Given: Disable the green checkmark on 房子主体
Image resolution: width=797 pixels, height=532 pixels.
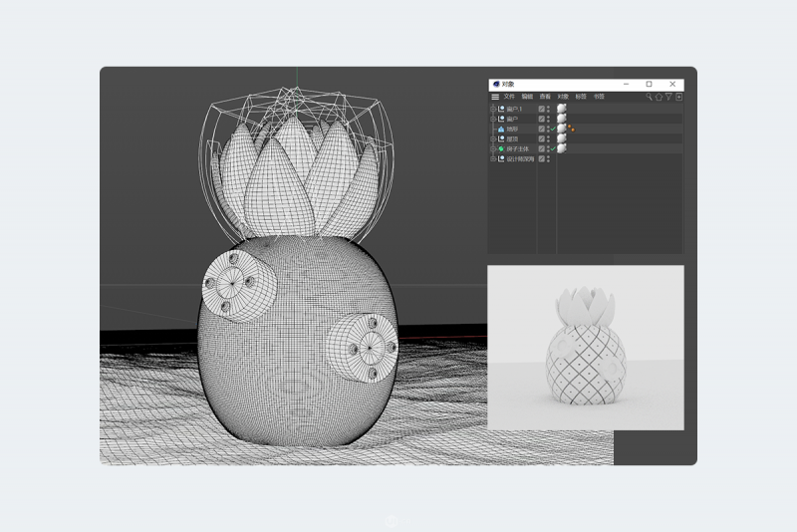Looking at the screenshot, I should [x=553, y=148].
